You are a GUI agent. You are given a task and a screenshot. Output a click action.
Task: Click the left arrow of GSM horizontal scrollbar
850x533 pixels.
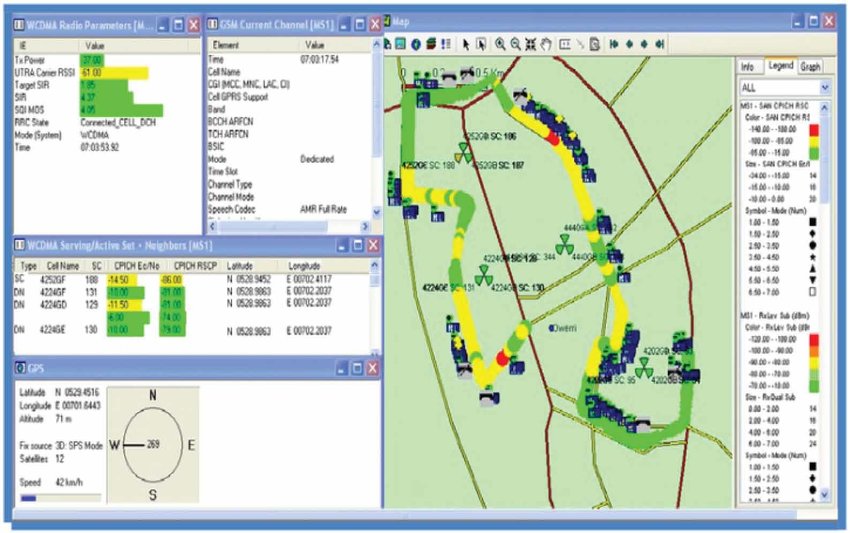point(213,226)
